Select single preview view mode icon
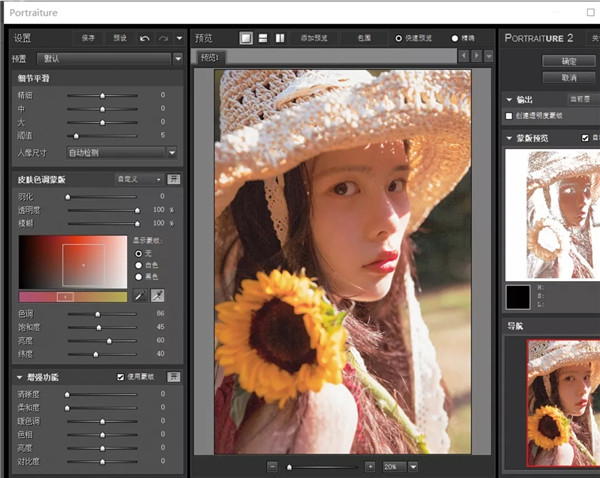The height and width of the screenshot is (478, 600). click(246, 38)
